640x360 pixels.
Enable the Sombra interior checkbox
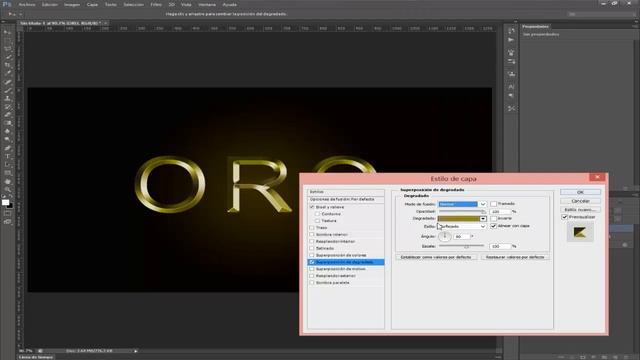pos(312,235)
